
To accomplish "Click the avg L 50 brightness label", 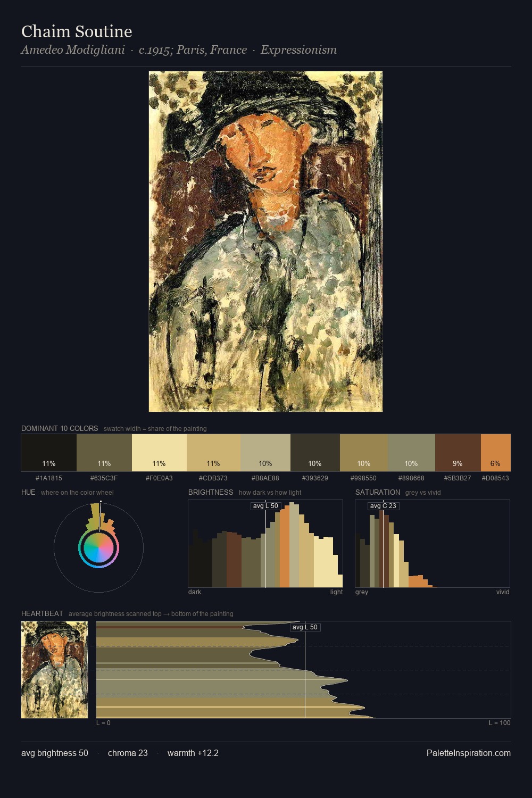I will click(x=265, y=506).
